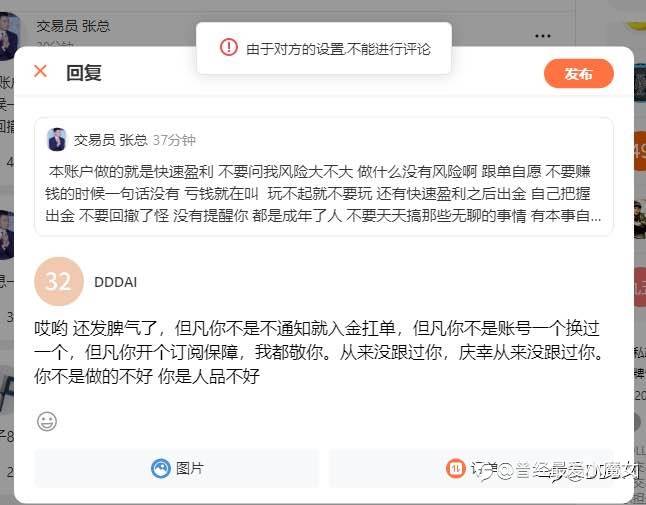The image size is (646, 505).
Task: Open the three-dot more options menu
Action: pos(543,36)
